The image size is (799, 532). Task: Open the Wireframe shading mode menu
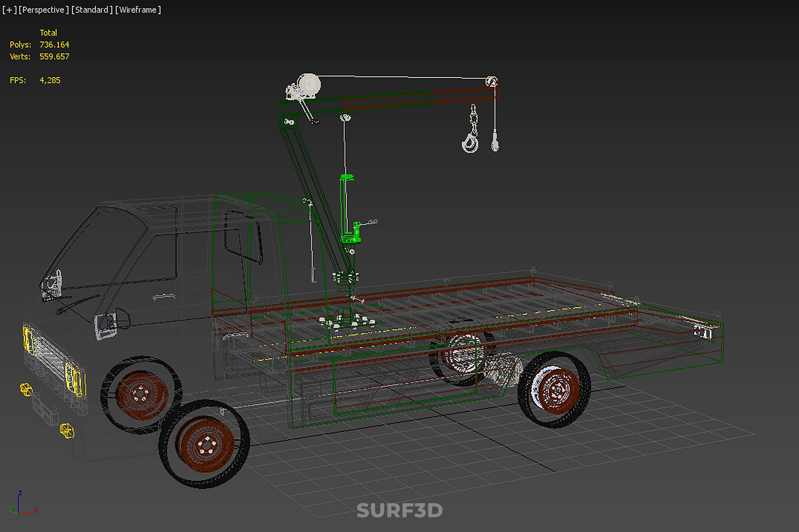point(138,10)
